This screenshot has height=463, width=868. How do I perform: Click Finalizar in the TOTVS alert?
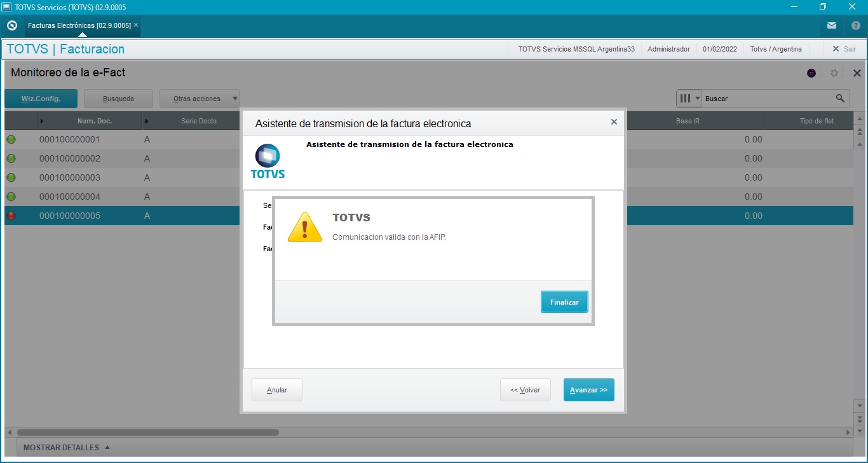point(564,302)
